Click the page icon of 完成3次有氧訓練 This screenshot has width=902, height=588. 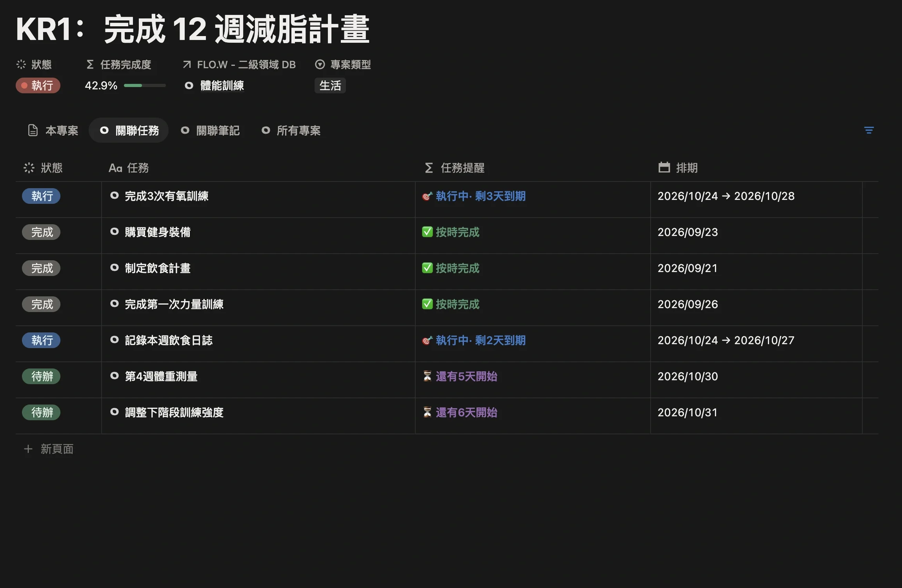tap(115, 196)
